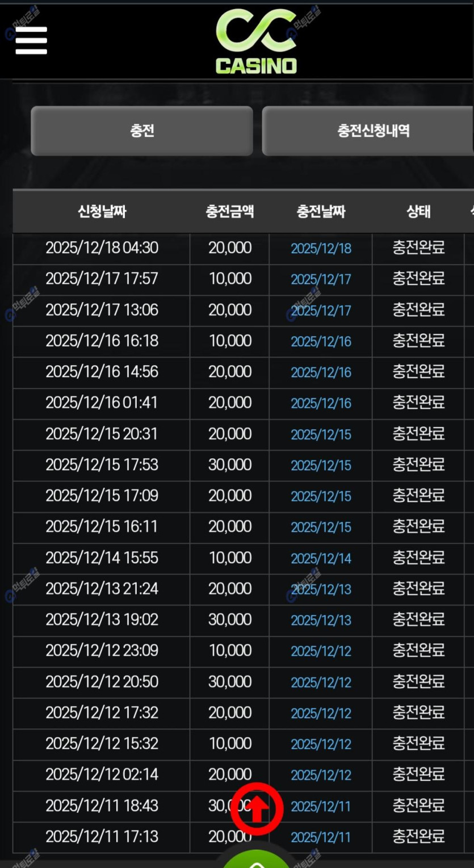Open the 충전 tab
Viewport: 474px width, 868px height.
[142, 131]
